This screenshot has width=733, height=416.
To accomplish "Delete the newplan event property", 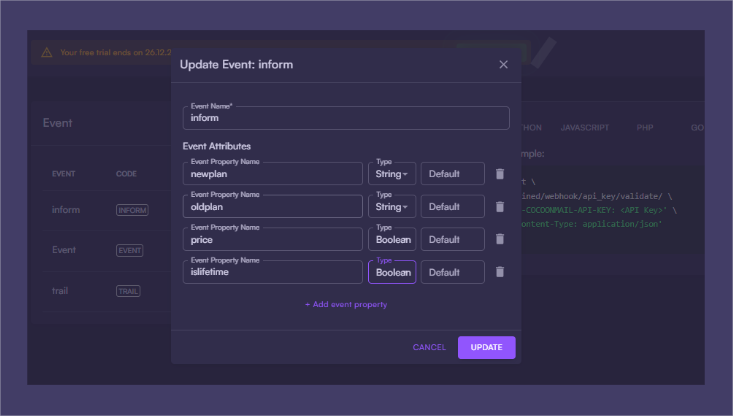I will [500, 174].
